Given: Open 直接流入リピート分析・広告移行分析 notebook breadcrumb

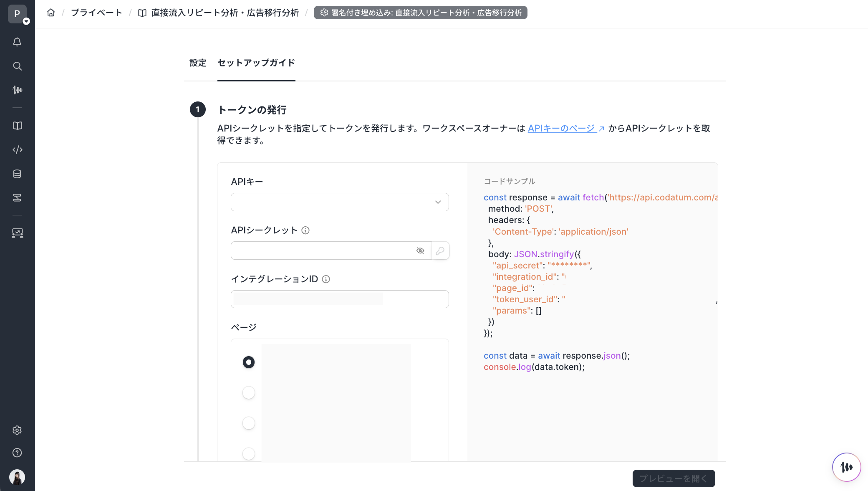Looking at the screenshot, I should click(x=219, y=13).
